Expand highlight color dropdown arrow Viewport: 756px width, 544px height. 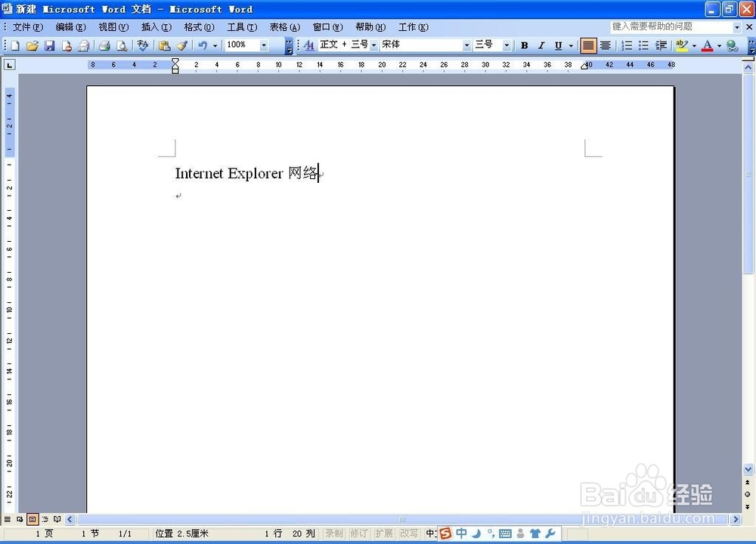694,46
